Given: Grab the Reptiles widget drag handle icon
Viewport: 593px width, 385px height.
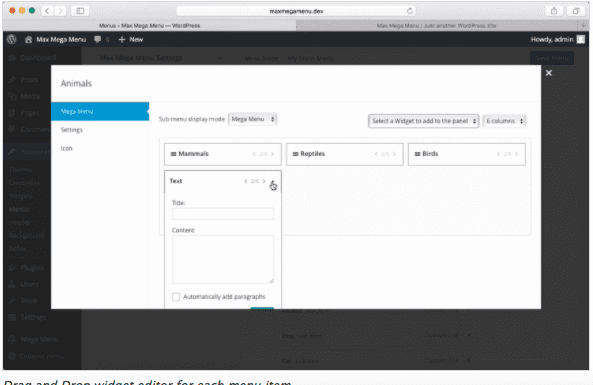Looking at the screenshot, I should coord(295,154).
